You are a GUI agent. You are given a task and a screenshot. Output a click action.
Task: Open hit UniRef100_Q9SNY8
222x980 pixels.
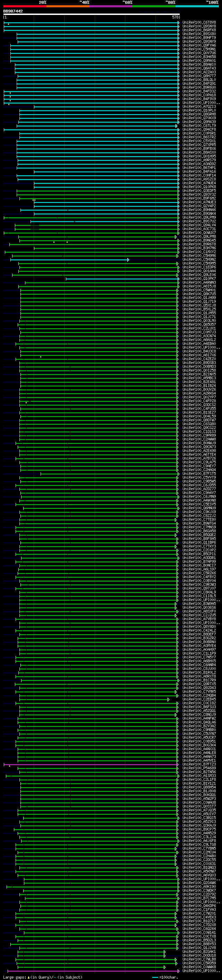point(199,26)
